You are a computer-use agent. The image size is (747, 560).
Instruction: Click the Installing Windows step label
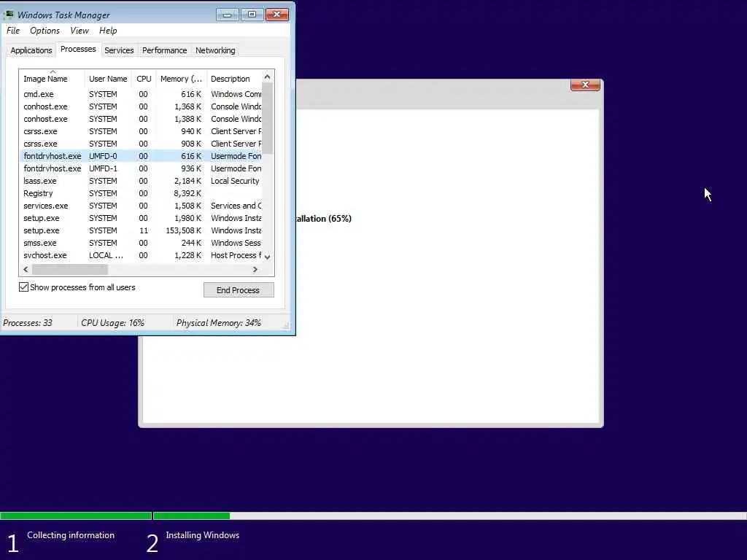(203, 535)
